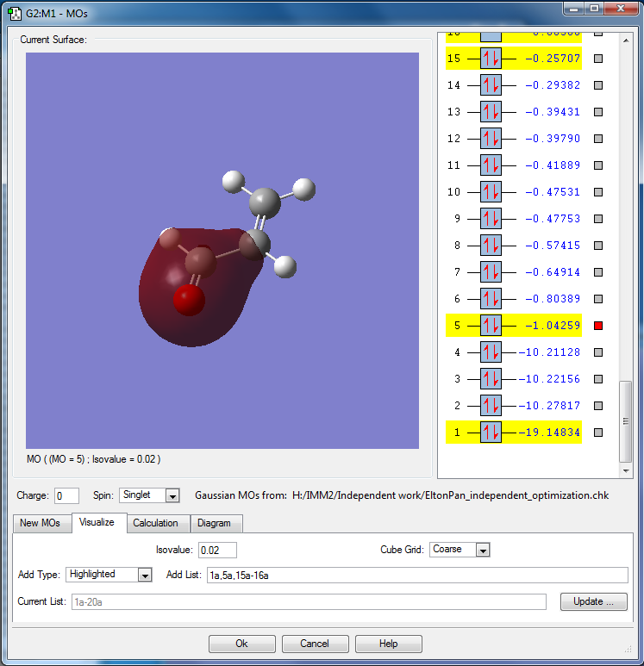Click the electron occupancy box of orbital 11
Viewport: 644px width, 666px height.
coord(491,165)
